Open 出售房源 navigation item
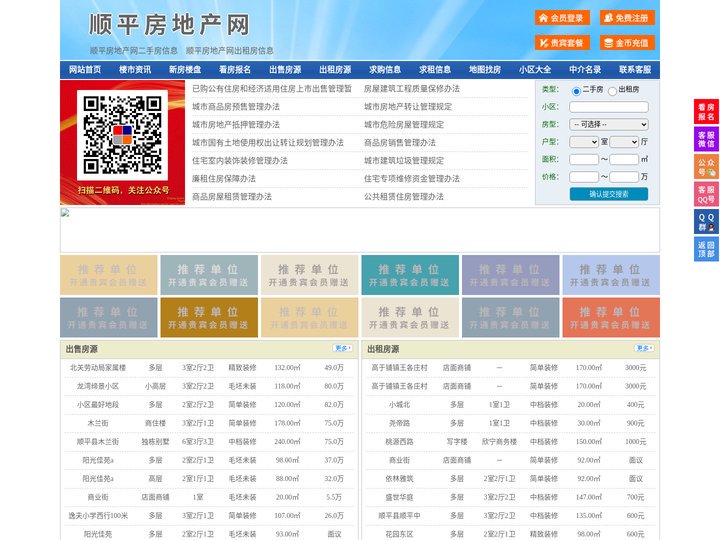This screenshot has height=540, width=720. pyautogui.click(x=285, y=70)
